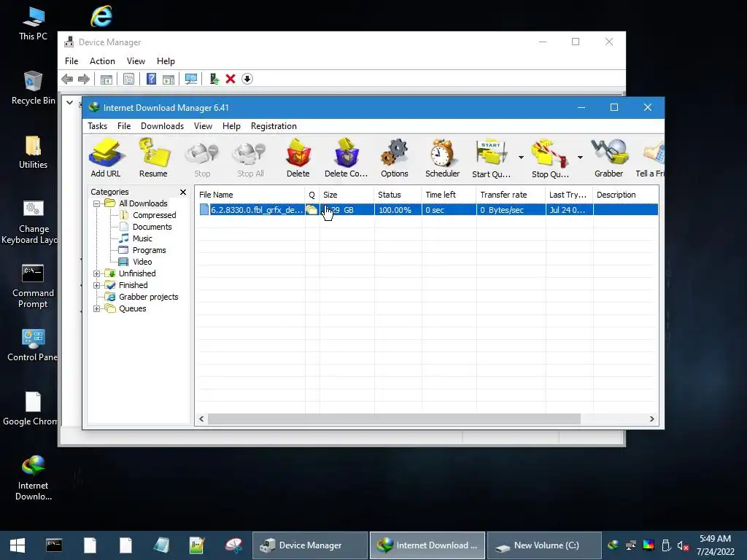Click Device Manager back arrow icon
Screen dimensions: 747x560
pyautogui.click(x=67, y=79)
